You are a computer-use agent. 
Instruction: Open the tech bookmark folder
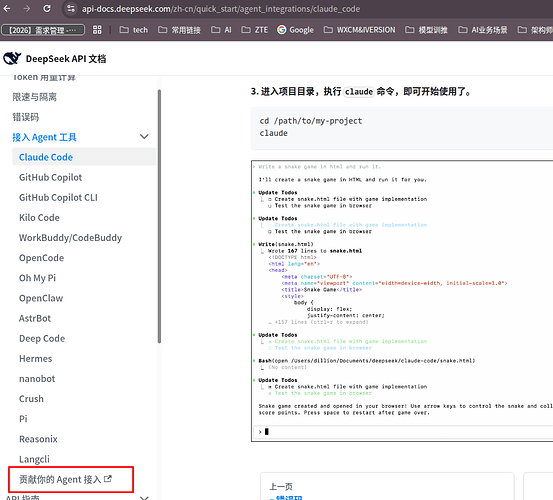coord(134,30)
